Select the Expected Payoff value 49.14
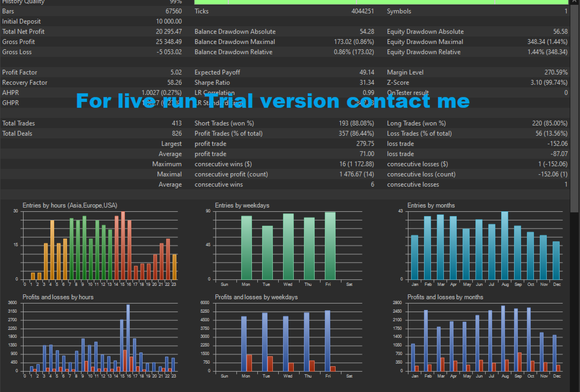 (367, 72)
